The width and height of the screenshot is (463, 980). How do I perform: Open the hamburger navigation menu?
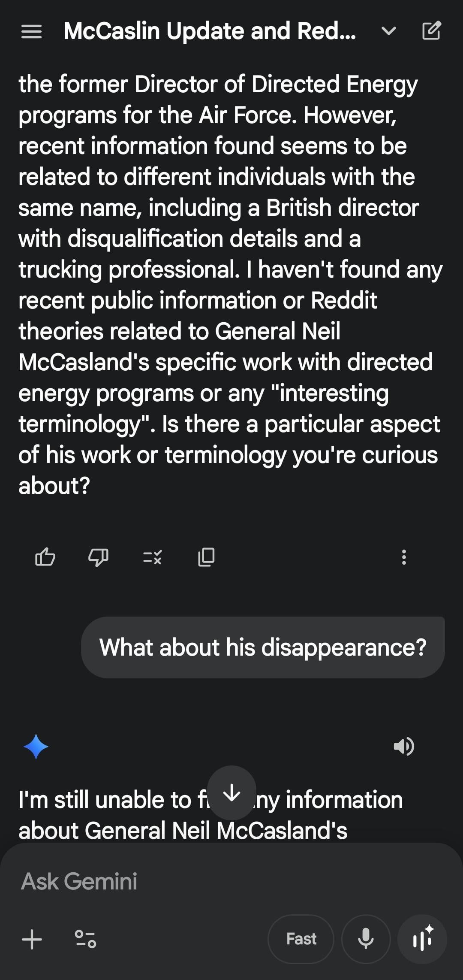(x=31, y=31)
